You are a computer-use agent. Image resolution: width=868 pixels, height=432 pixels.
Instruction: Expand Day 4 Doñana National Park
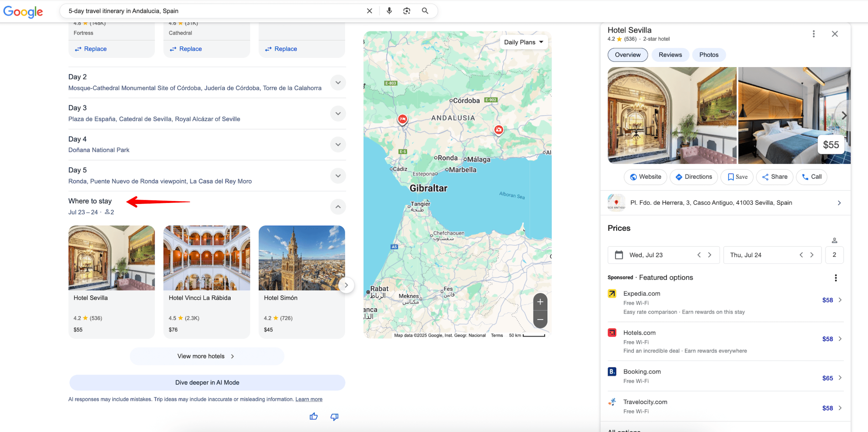338,144
